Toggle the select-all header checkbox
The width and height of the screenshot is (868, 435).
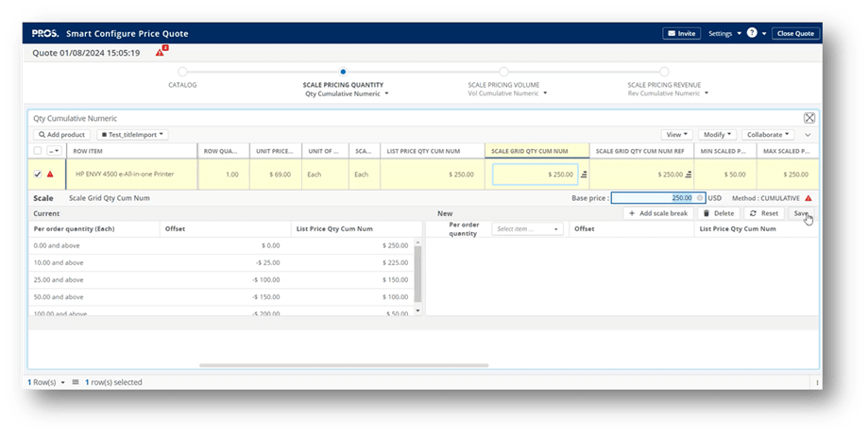(x=37, y=150)
